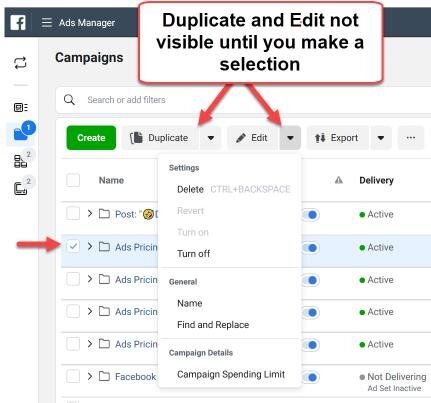Open the hamburger menu beside Ads Manager

(x=47, y=23)
